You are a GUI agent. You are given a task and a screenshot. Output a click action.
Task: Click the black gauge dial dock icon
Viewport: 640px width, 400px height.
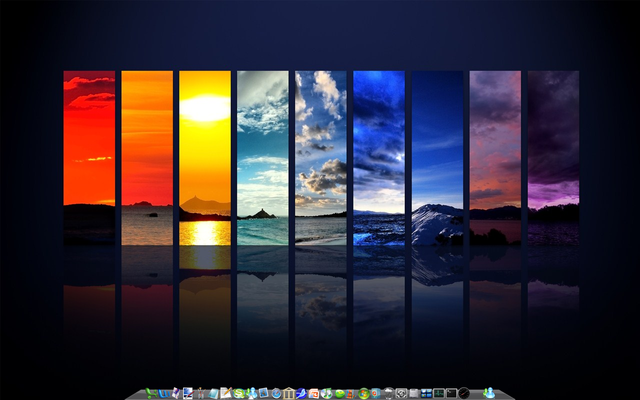(464, 393)
